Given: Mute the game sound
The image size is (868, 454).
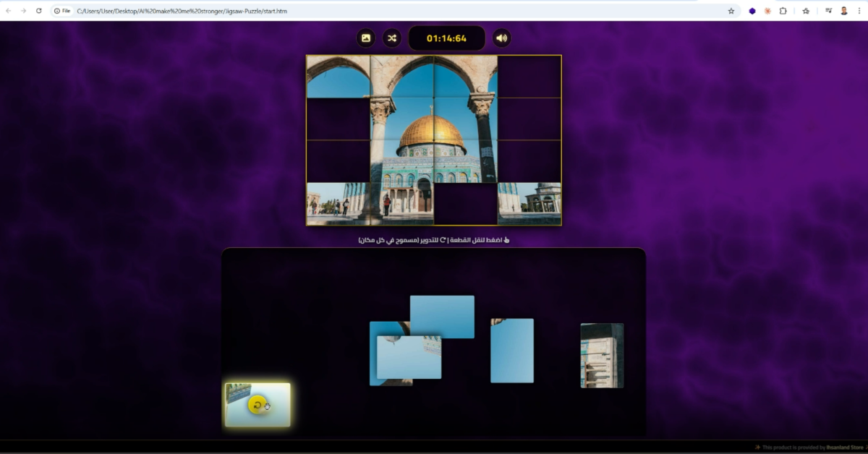Looking at the screenshot, I should click(501, 38).
